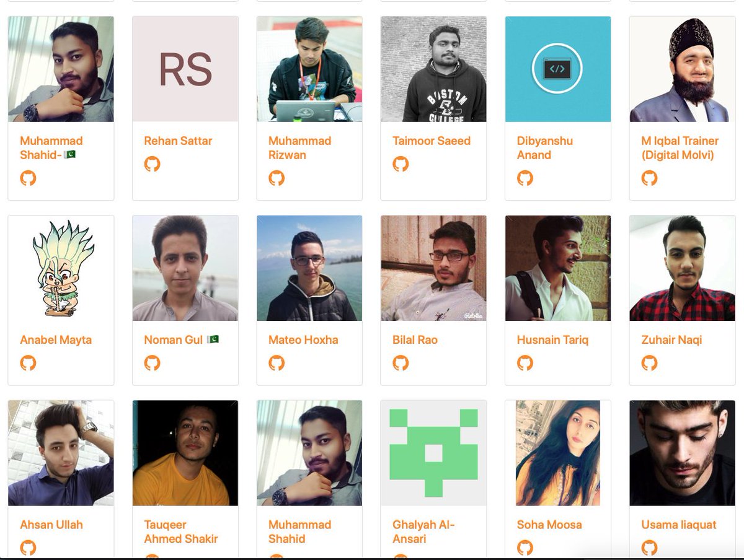Open Mateo Hoxha's GitHub icon
744x560 pixels.
(277, 363)
